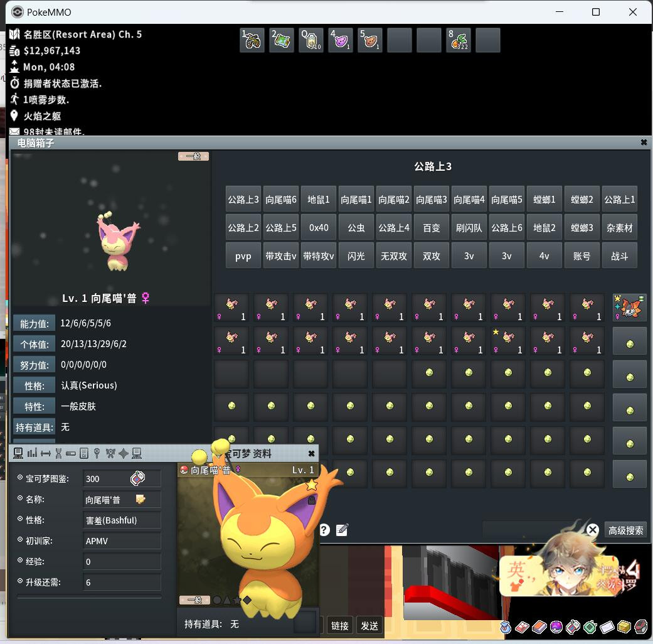Viewport: 653px width, 644px height.
Task: Click the experience progress bar in summary
Action: 89,598
